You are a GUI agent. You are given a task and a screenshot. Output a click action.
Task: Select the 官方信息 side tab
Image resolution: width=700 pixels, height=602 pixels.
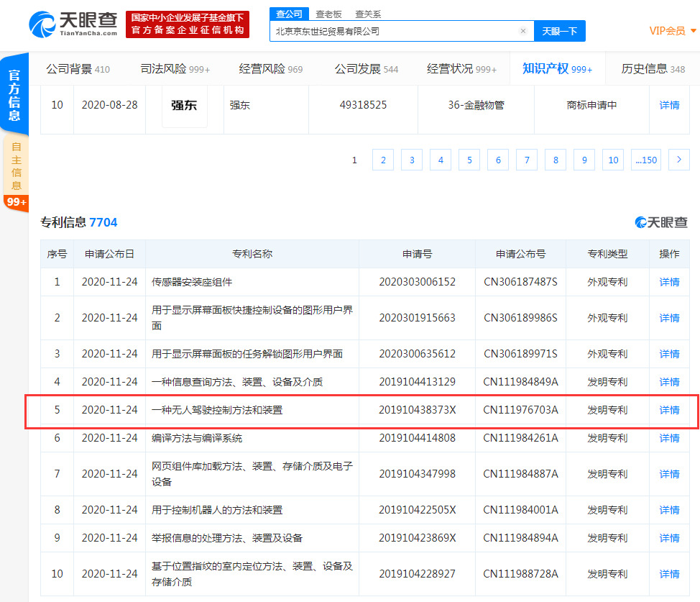point(14,95)
